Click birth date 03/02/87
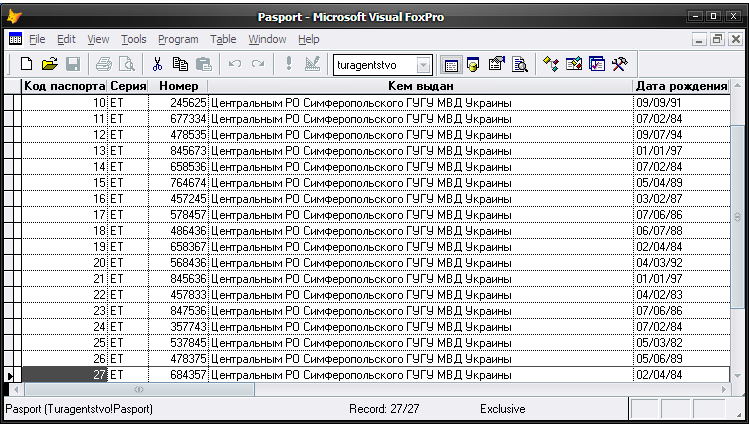The height and width of the screenshot is (424, 749). tap(682, 199)
